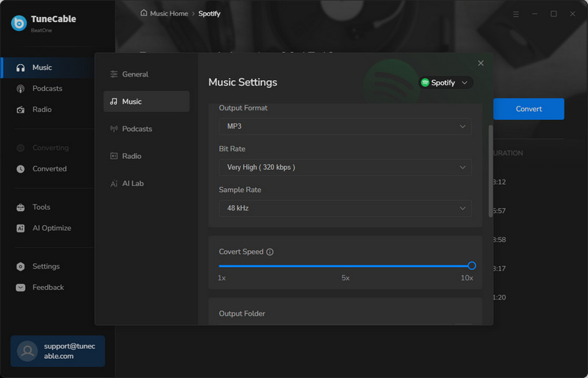The height and width of the screenshot is (378, 588).
Task: Click the Covert Speed slider handle
Action: tap(472, 265)
